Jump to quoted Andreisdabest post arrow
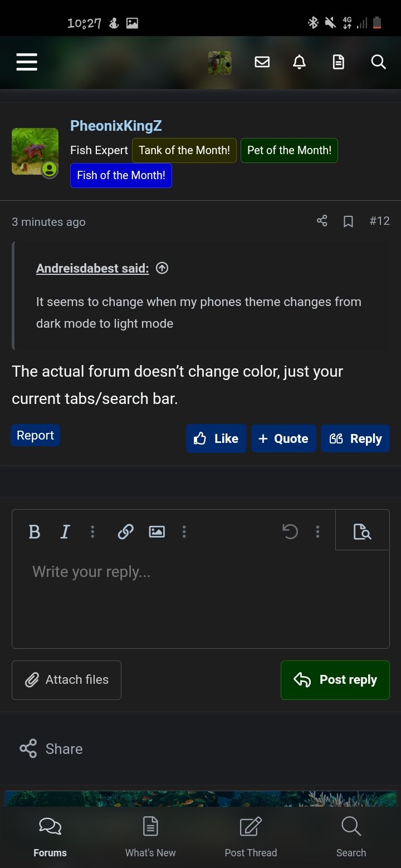The image size is (401, 868). coord(162,268)
